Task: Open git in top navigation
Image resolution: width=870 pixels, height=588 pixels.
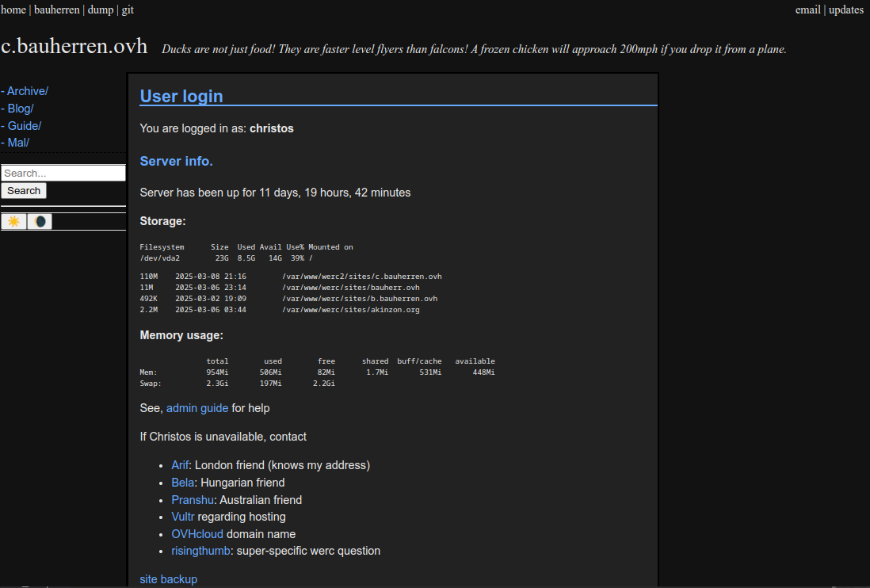Action: point(128,10)
